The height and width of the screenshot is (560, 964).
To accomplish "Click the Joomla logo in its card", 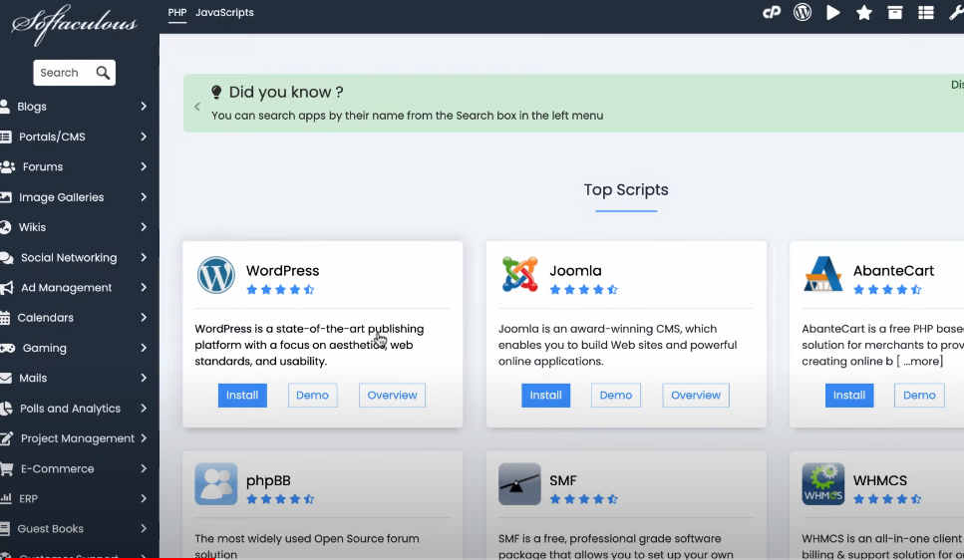I will pos(519,274).
